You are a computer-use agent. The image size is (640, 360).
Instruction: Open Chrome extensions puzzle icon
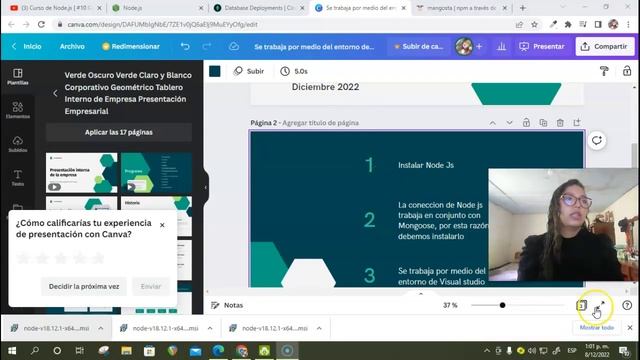(x=568, y=24)
